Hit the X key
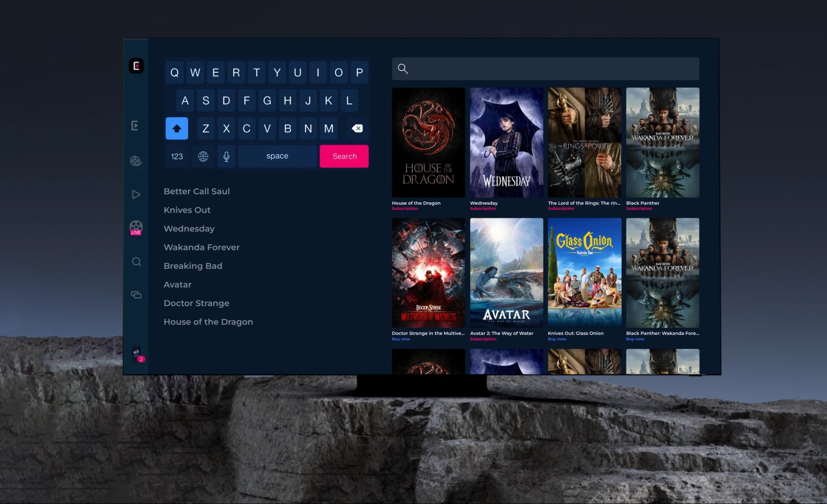 click(x=226, y=129)
